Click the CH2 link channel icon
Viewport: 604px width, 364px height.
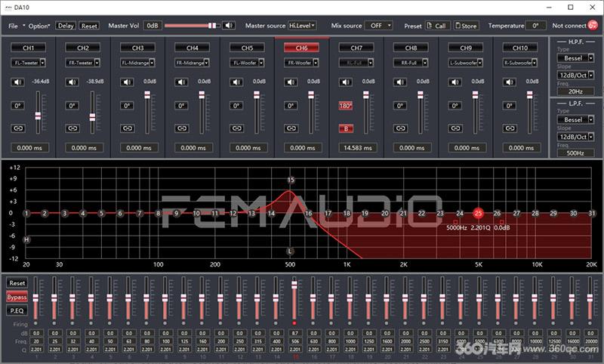[x=72, y=128]
